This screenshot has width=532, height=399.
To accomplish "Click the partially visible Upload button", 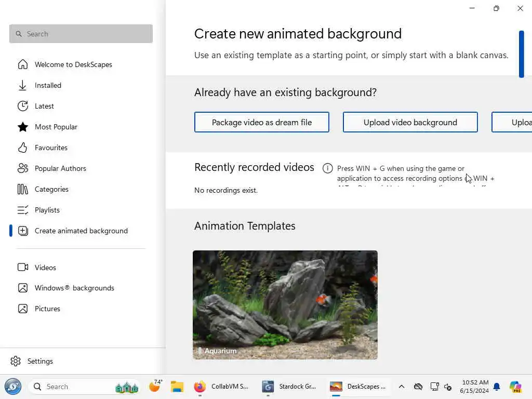I will (512, 122).
